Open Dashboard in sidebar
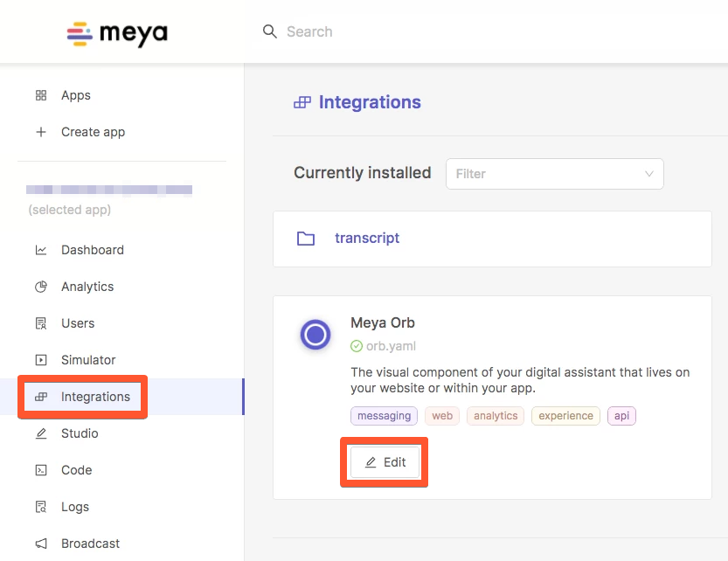Image resolution: width=728 pixels, height=561 pixels. click(93, 250)
